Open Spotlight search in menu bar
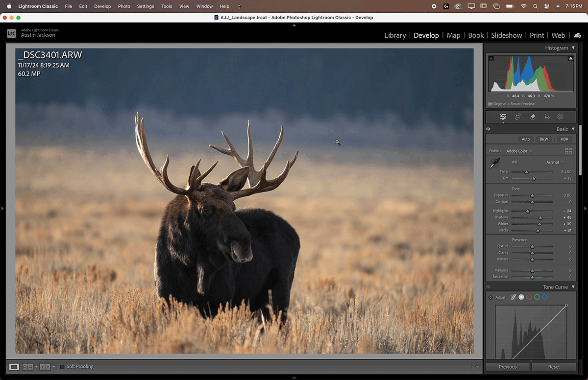Image resolution: width=588 pixels, height=380 pixels. [x=536, y=6]
